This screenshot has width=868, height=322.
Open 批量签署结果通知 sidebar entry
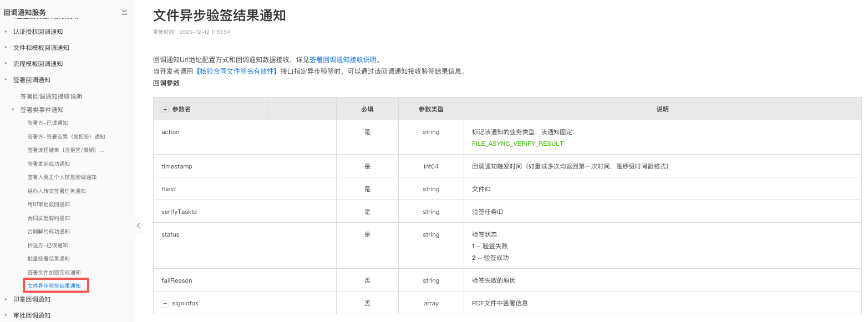(x=49, y=259)
